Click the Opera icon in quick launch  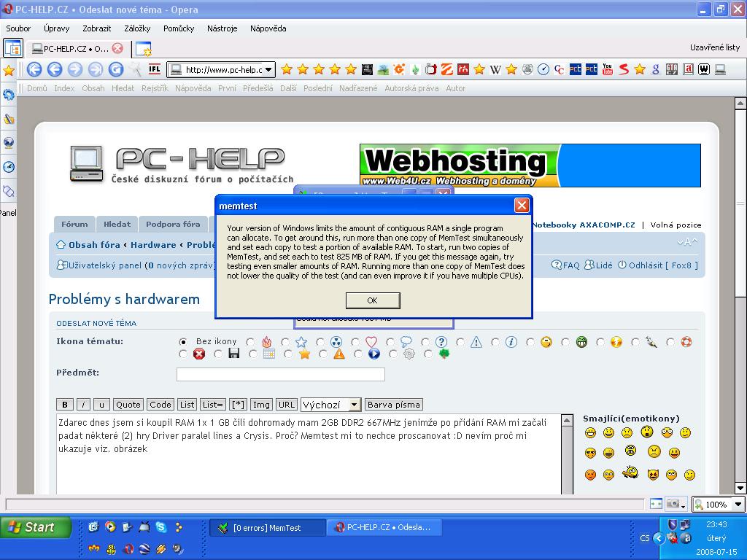click(128, 549)
